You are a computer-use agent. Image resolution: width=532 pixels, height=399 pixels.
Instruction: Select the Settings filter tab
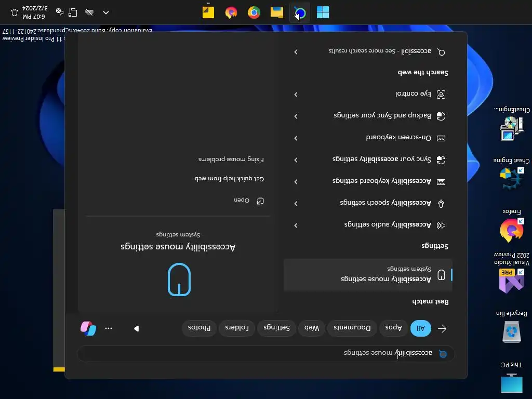point(276,328)
